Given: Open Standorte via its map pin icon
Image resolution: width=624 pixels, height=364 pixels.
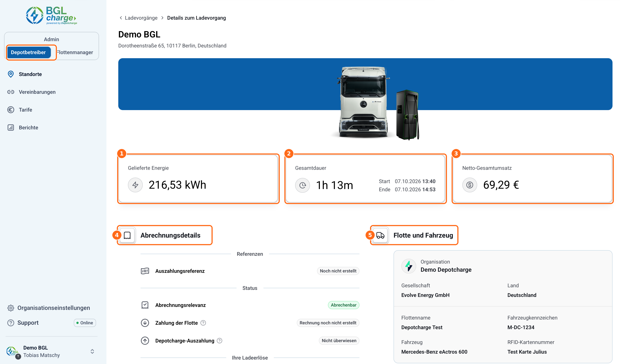Looking at the screenshot, I should tap(11, 74).
